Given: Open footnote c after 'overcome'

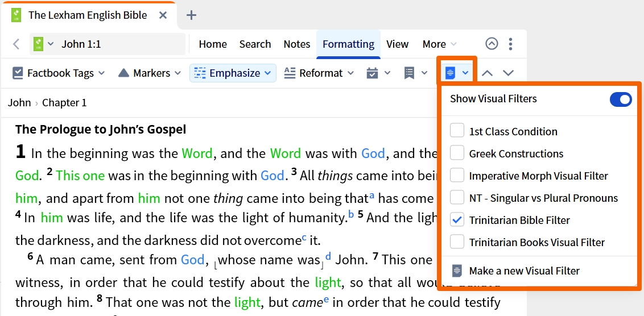Looking at the screenshot, I should tap(304, 236).
